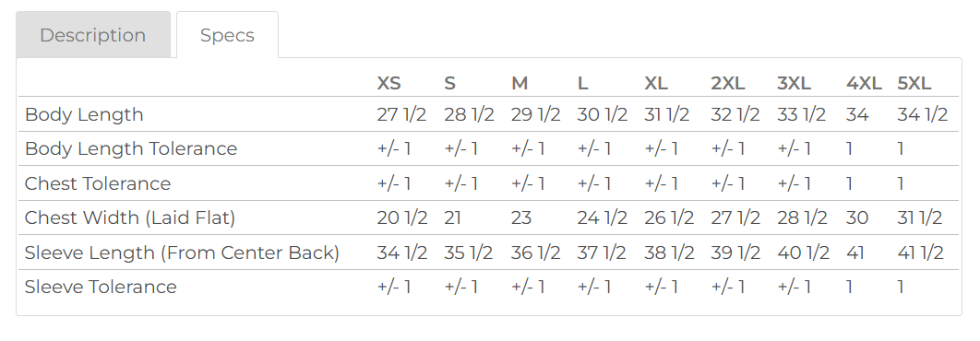
Task: Select chest width value 21 for S
Action: click(452, 218)
